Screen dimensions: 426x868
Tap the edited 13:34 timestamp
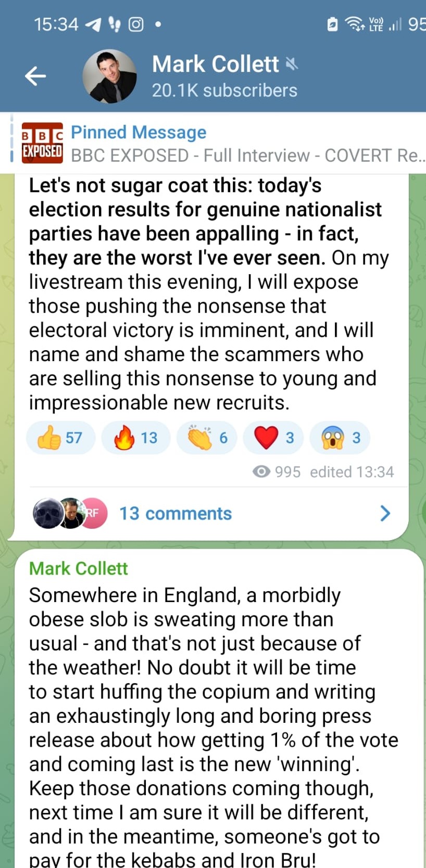tap(352, 471)
